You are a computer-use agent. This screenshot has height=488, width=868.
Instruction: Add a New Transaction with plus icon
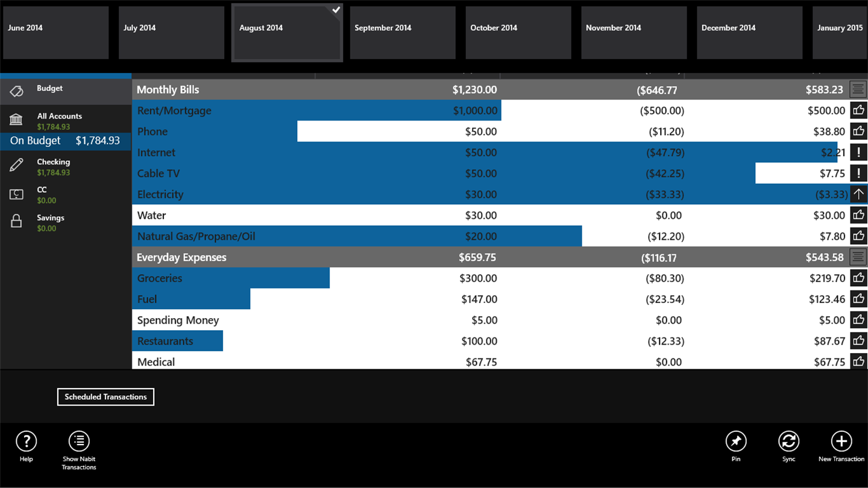(841, 442)
